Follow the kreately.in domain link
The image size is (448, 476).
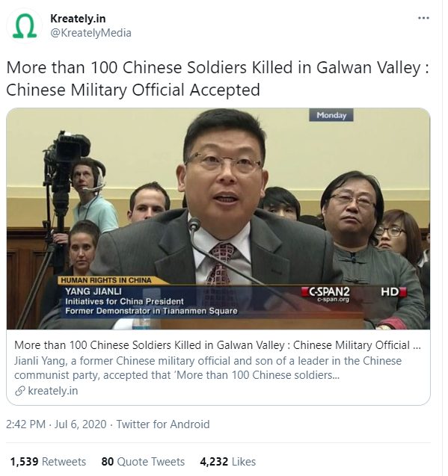[x=53, y=391]
